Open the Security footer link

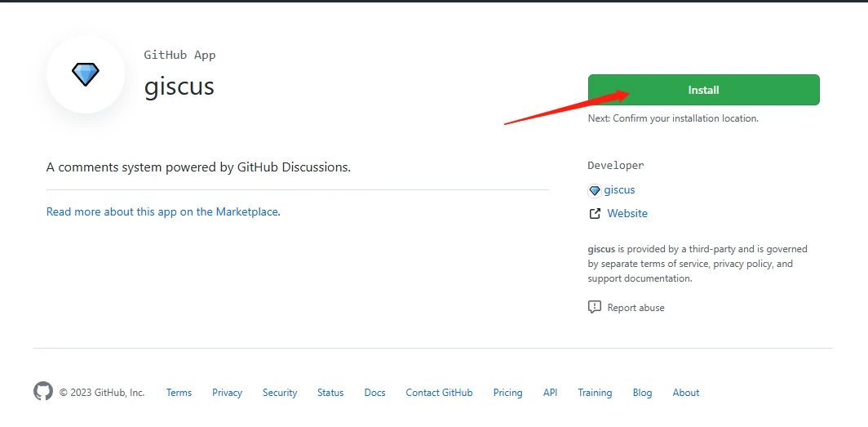pyautogui.click(x=280, y=393)
